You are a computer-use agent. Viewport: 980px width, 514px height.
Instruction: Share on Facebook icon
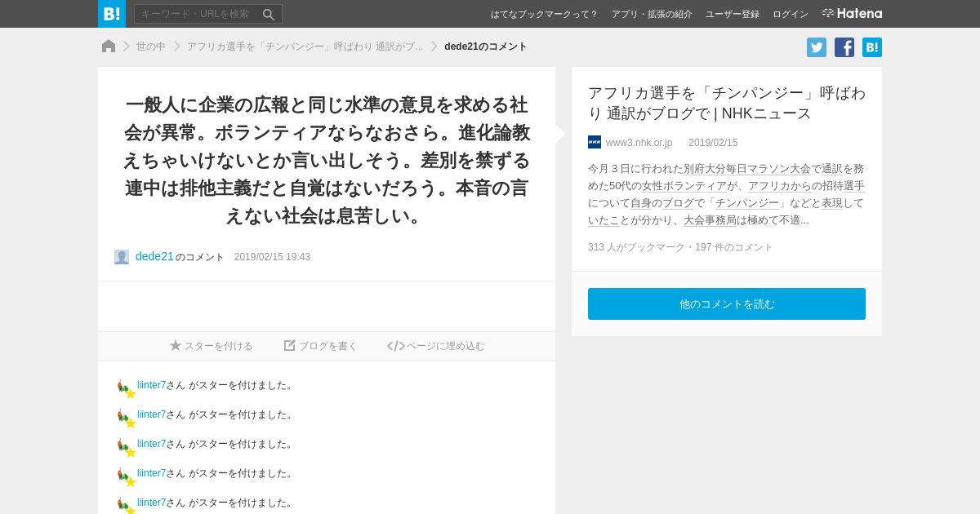tap(844, 47)
